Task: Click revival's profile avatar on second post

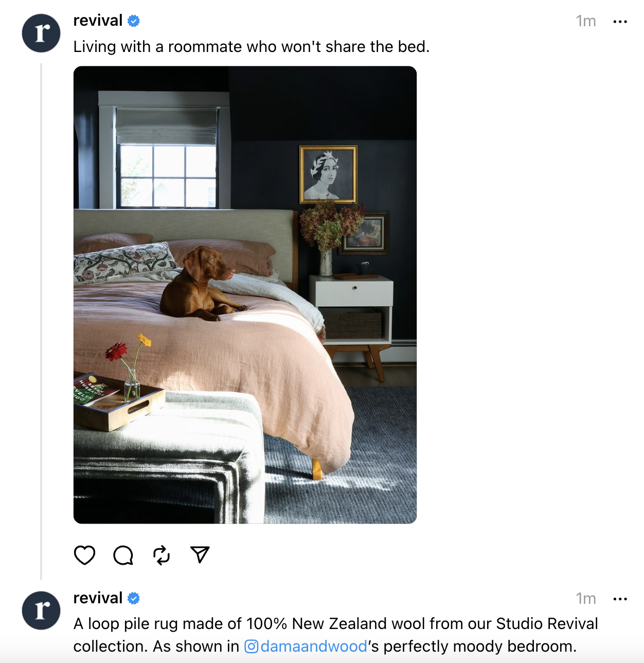Action: point(41,610)
